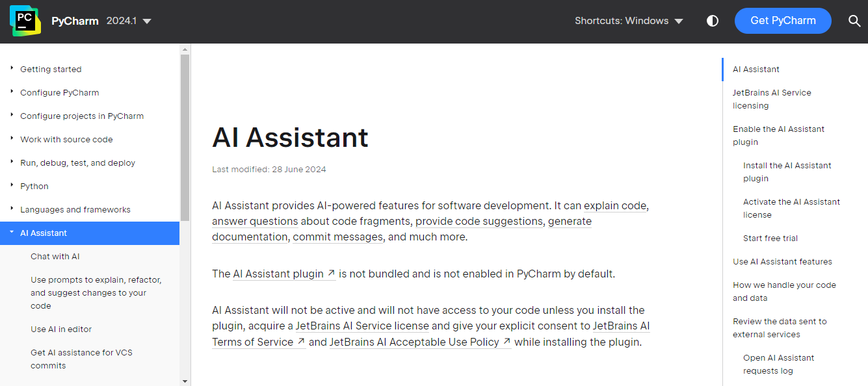
Task: Open the search magnifier icon
Action: [854, 21]
